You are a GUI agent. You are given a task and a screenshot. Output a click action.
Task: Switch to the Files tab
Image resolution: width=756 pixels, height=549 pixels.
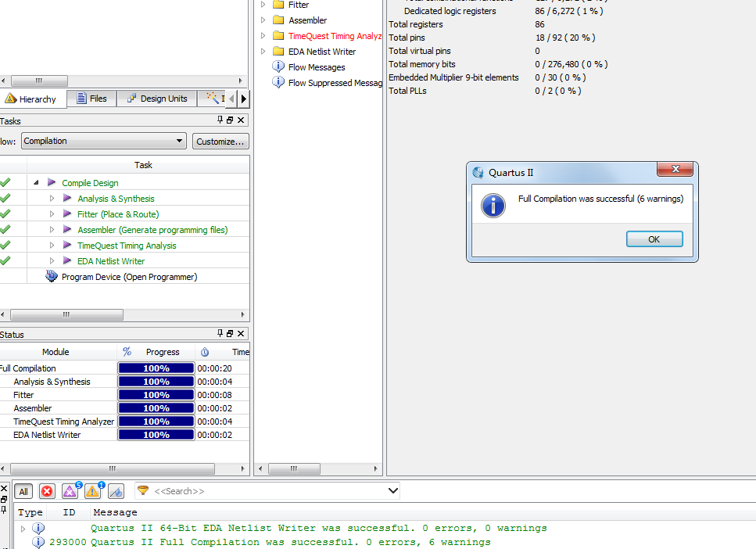point(91,99)
